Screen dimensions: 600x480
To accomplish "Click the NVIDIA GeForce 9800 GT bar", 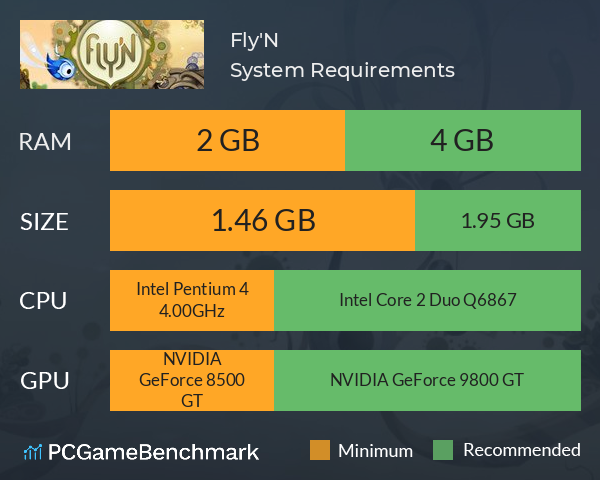I will [x=427, y=380].
